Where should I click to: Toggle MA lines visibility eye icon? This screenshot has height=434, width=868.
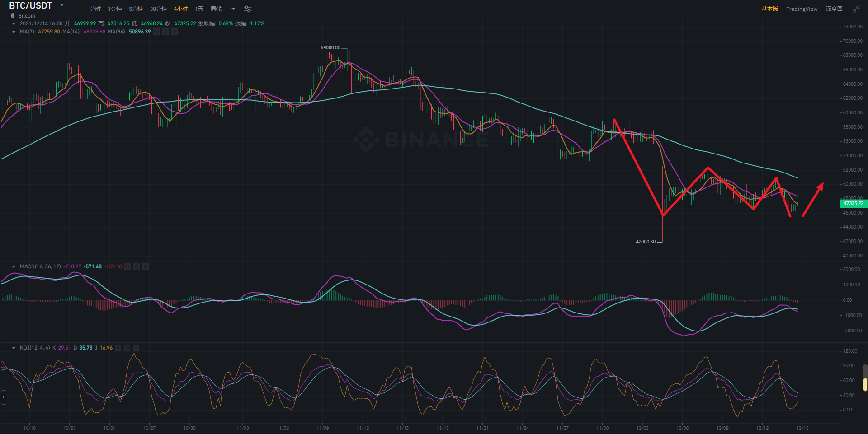tap(156, 32)
